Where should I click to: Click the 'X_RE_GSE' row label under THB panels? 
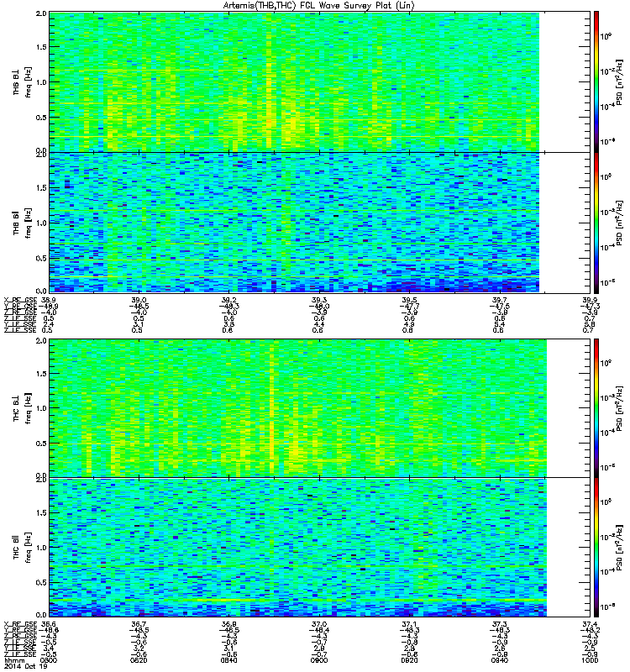pos(20,300)
